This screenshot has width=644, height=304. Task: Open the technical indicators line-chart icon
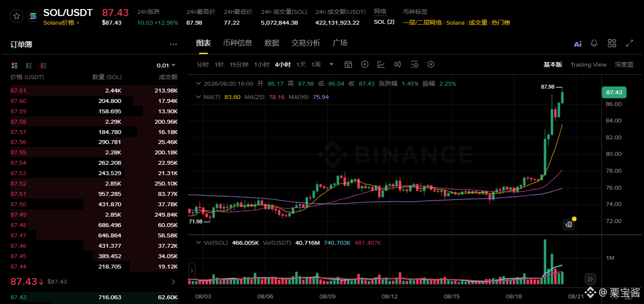click(381, 64)
